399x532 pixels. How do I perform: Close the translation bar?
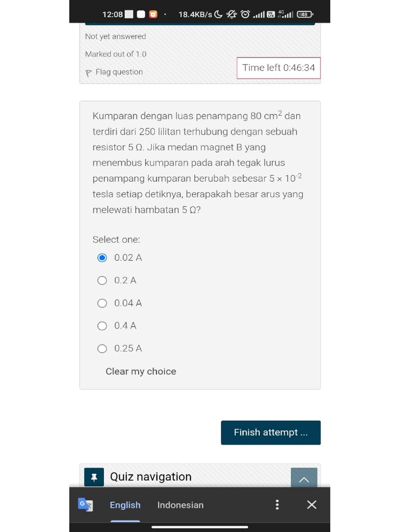pos(312,504)
